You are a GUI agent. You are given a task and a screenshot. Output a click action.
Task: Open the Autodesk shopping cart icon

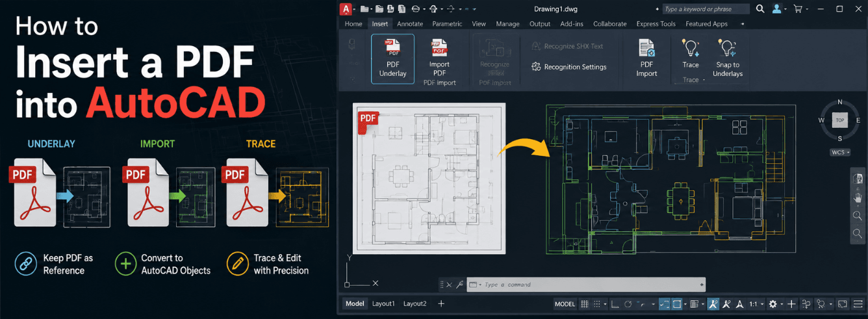[x=797, y=9]
